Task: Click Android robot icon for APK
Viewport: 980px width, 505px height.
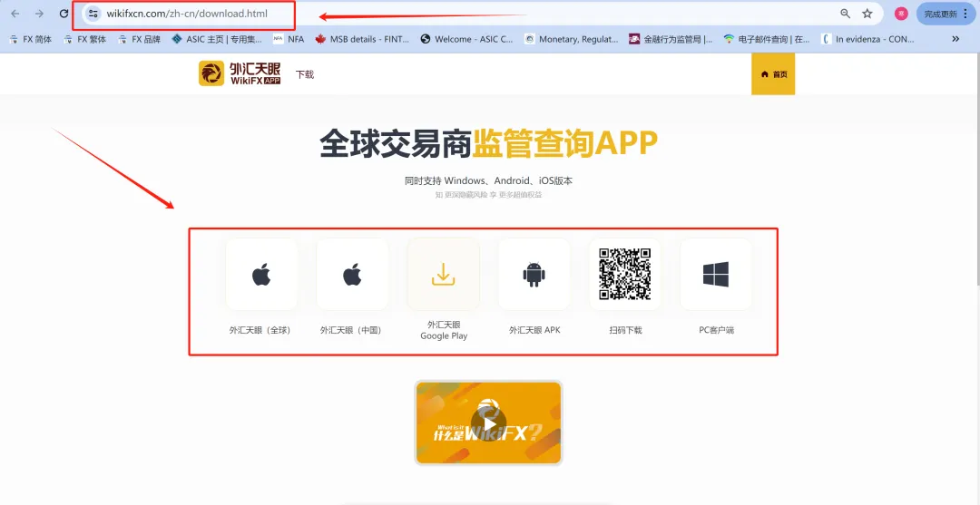Action: (534, 274)
